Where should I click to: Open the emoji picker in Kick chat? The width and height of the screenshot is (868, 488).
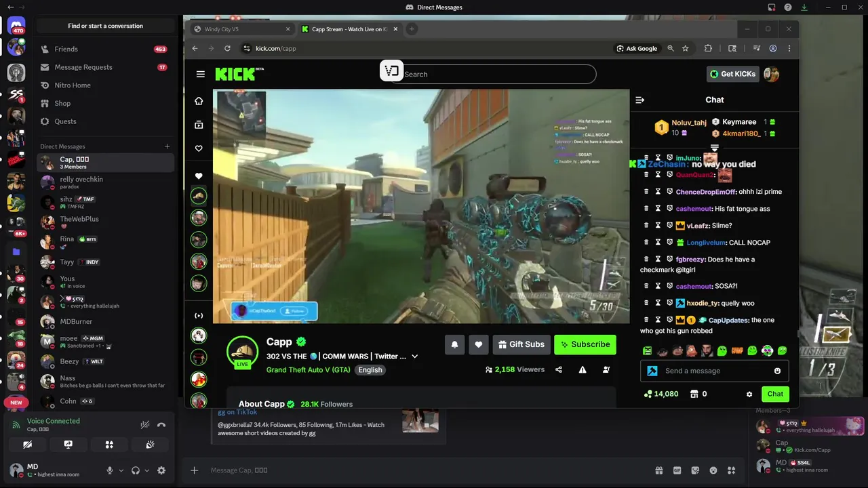(x=777, y=371)
